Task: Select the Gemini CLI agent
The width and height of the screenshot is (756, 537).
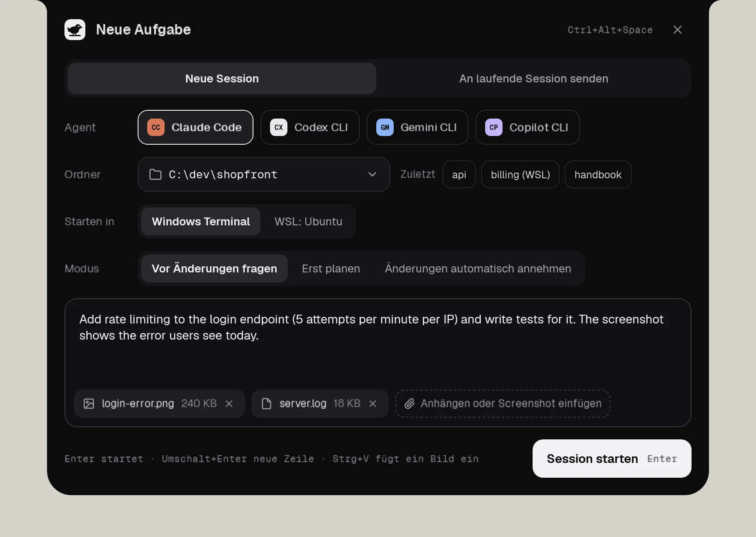Action: click(x=418, y=127)
